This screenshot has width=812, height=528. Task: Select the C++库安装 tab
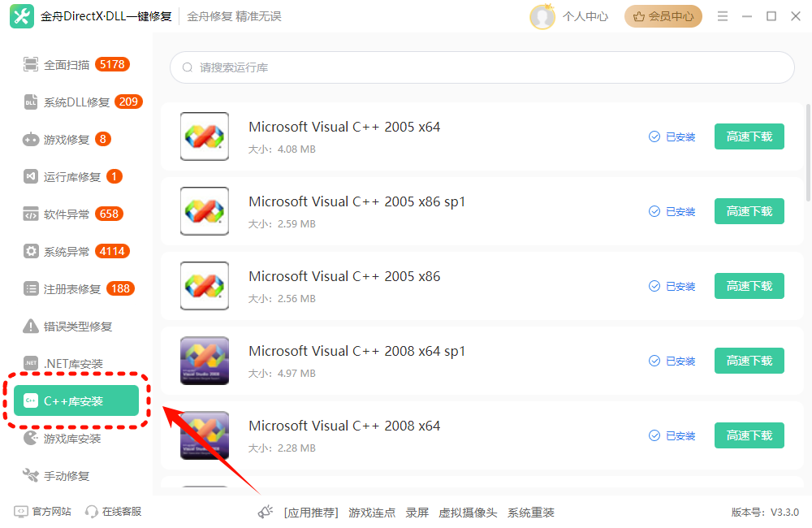click(x=76, y=400)
